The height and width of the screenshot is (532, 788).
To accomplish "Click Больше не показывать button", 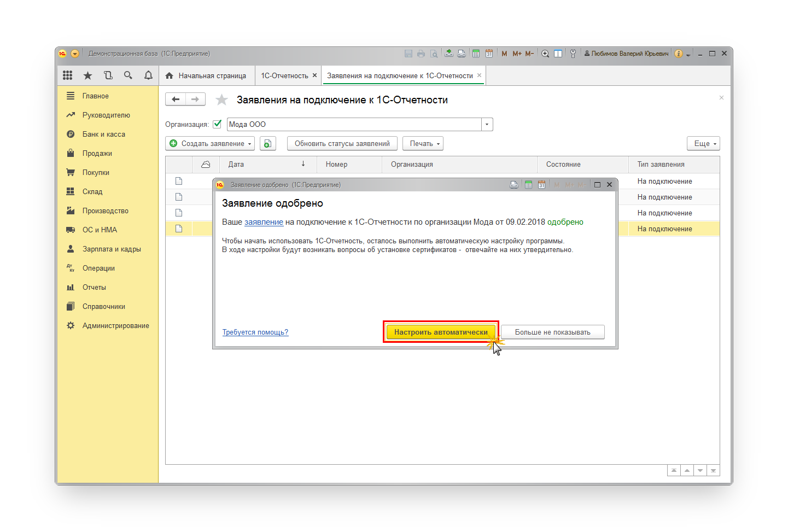I will (553, 332).
